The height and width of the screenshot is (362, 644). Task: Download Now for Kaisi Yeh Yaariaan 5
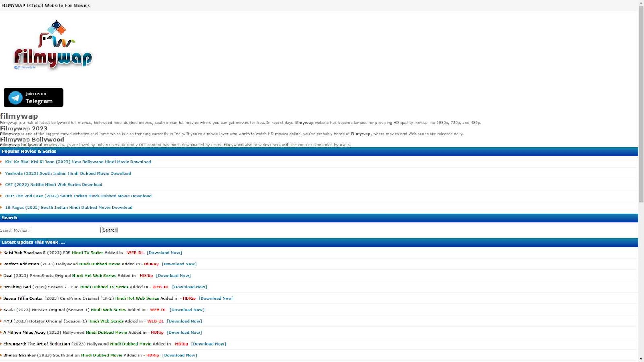coord(164,253)
